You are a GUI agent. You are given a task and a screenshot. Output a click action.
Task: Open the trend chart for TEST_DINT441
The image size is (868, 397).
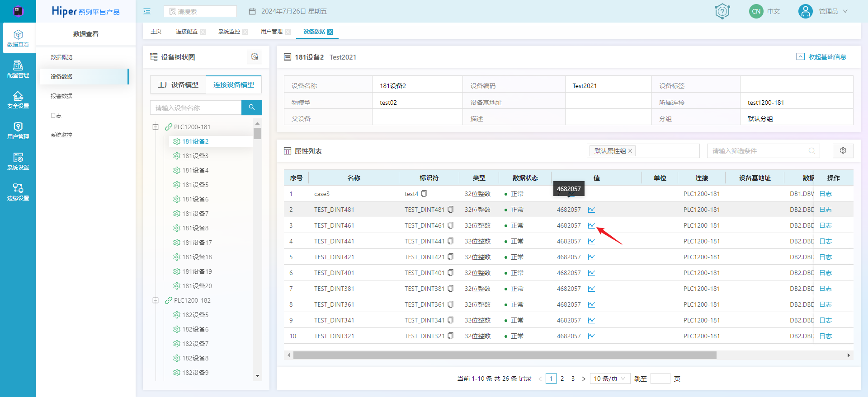(591, 241)
